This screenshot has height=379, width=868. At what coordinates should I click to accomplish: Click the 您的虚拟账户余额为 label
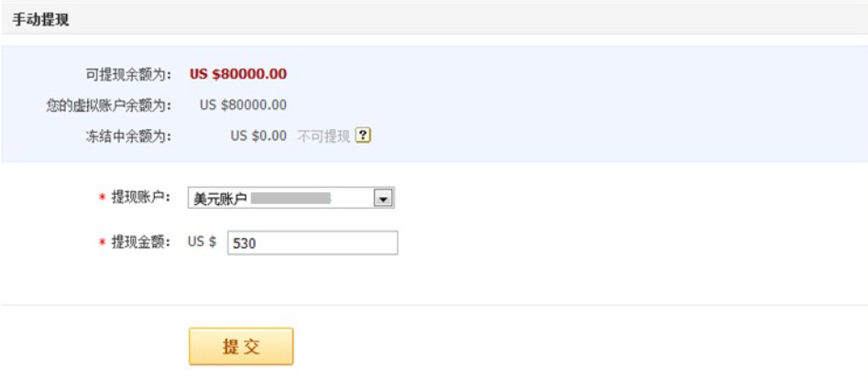tap(108, 105)
